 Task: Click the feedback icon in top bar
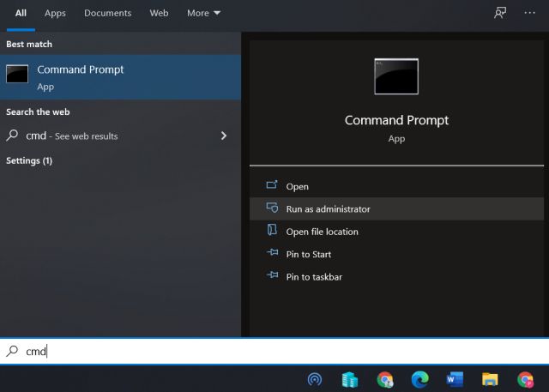[x=499, y=13]
